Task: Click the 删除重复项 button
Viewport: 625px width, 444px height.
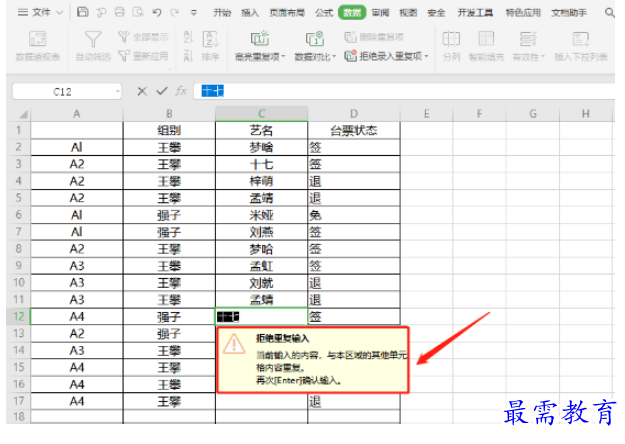Action: 374,37
